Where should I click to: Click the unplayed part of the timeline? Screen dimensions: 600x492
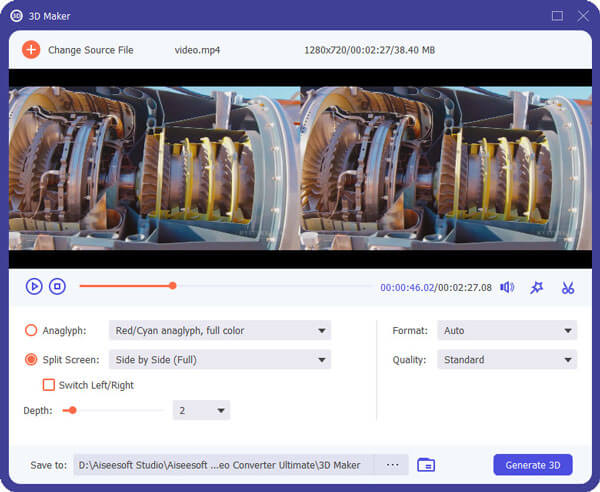pos(274,285)
